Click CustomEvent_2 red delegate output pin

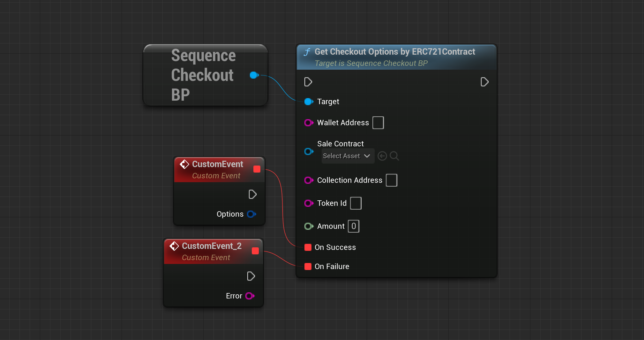point(255,251)
